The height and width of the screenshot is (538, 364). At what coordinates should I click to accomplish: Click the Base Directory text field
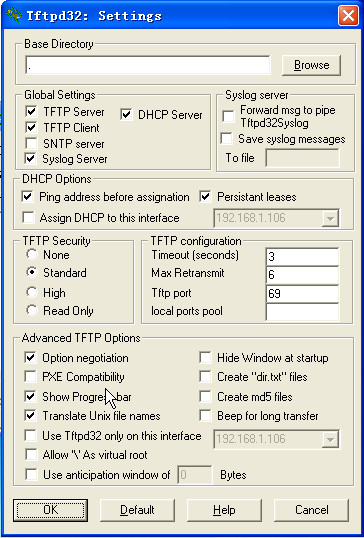click(x=148, y=65)
